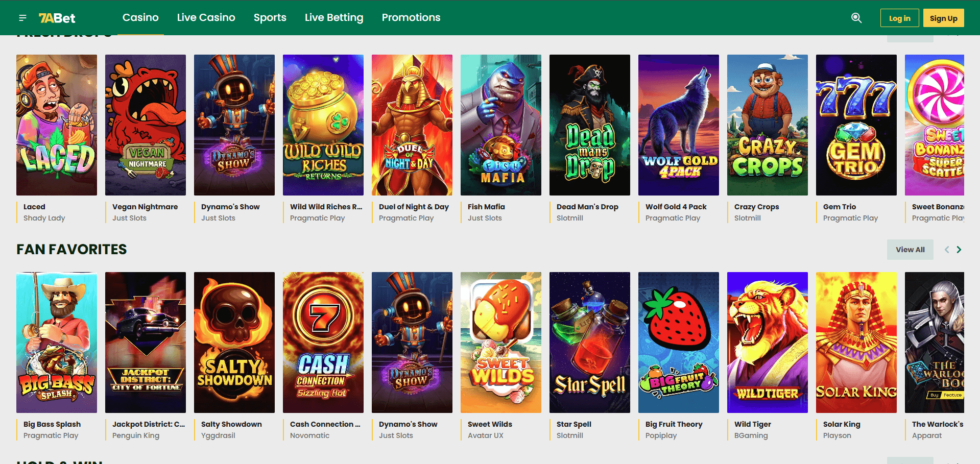
Task: Launch the Gem Trio 777 thumbnail
Action: tap(856, 125)
